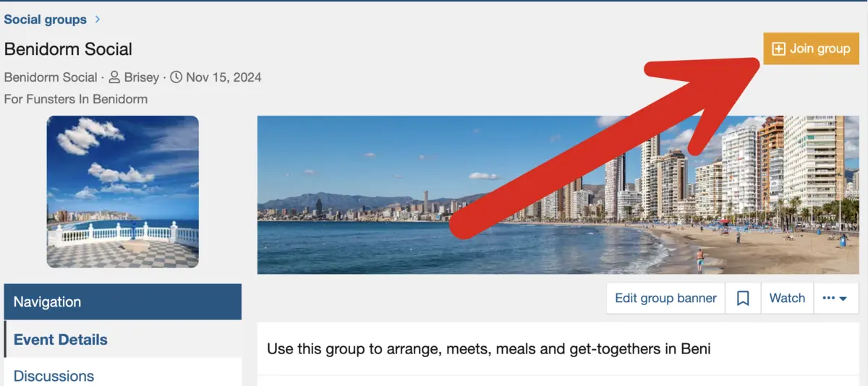
Task: Click the Benidorm beach banner image
Action: click(x=558, y=195)
